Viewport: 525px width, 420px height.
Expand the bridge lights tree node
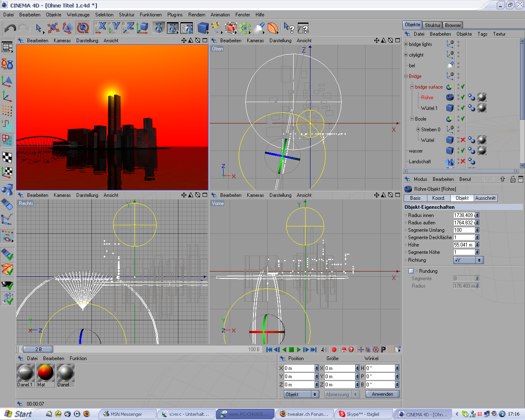[x=406, y=44]
